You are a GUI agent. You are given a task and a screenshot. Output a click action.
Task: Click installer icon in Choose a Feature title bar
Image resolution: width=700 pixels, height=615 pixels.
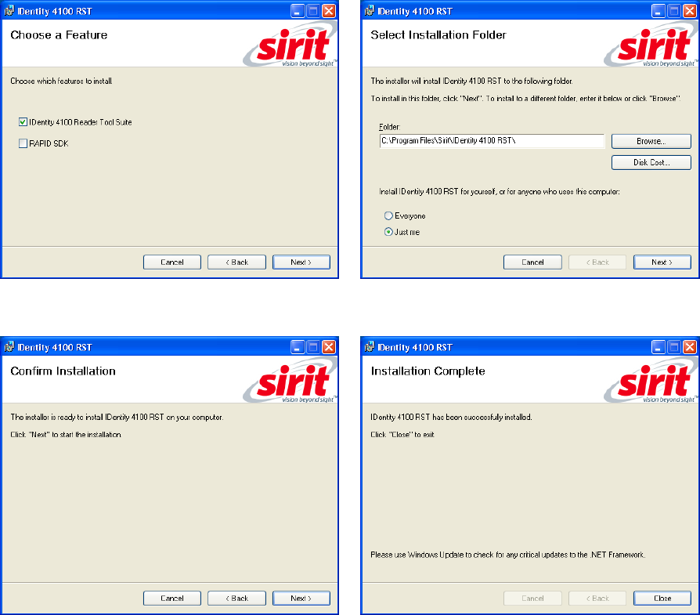click(9, 11)
